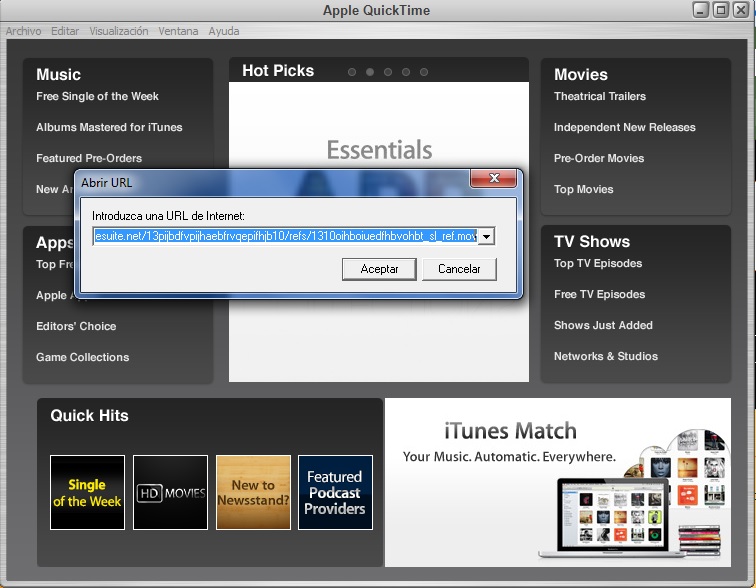Screen dimensions: 756x588
Task: Open Editors' Choice under Apps
Action: (x=76, y=326)
